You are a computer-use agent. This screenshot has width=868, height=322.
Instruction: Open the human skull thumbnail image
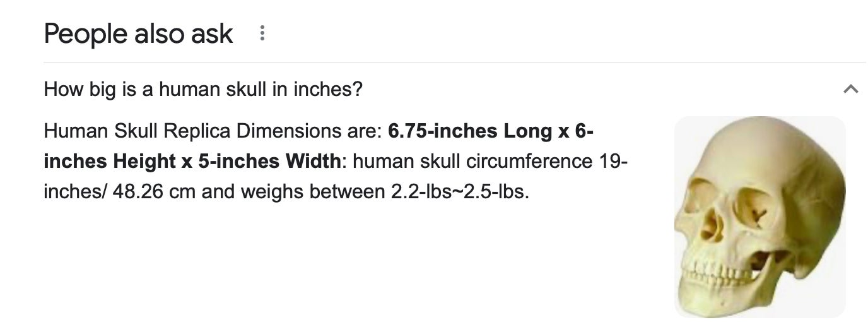(x=759, y=217)
